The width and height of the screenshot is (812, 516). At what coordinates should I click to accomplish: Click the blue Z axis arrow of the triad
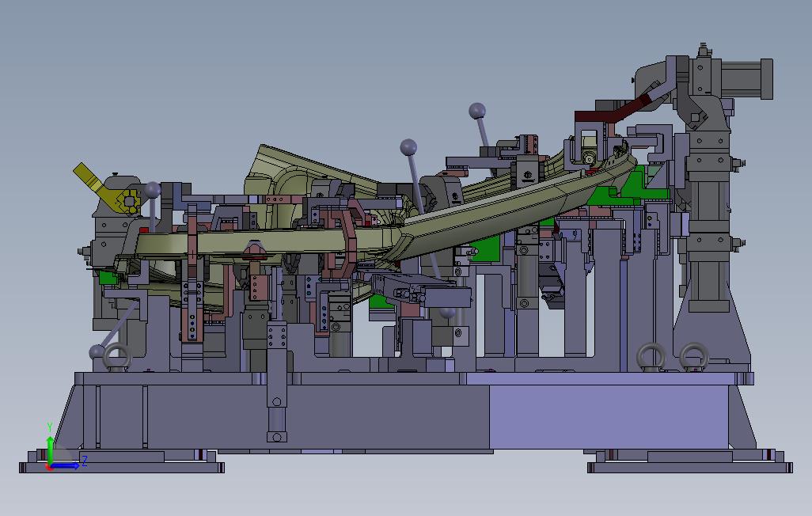click(x=65, y=466)
